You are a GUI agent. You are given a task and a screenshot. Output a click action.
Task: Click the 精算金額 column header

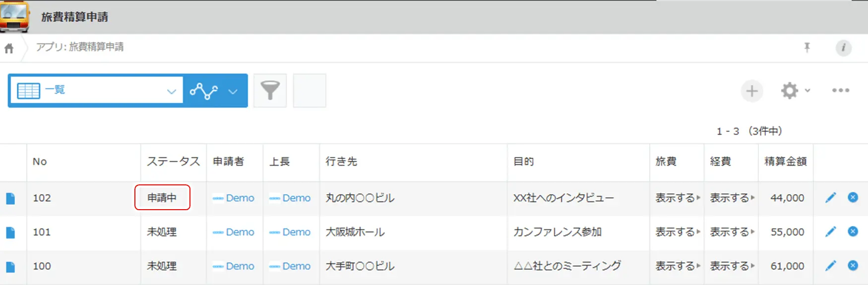pos(785,162)
